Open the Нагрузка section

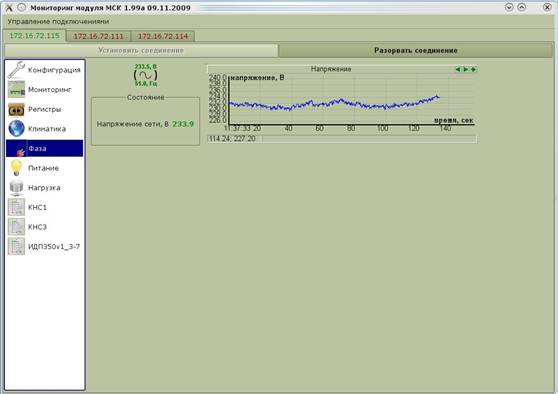pos(44,187)
